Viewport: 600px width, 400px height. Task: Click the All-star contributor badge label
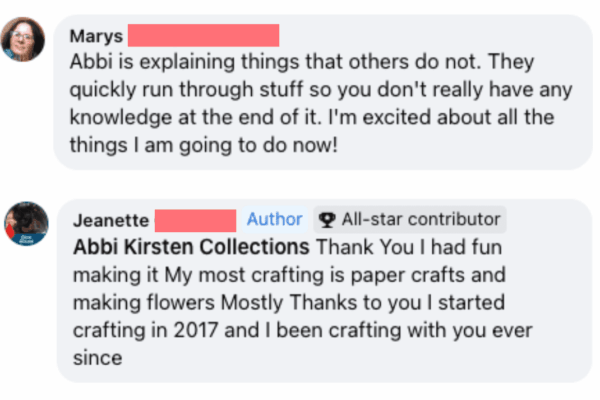click(419, 219)
